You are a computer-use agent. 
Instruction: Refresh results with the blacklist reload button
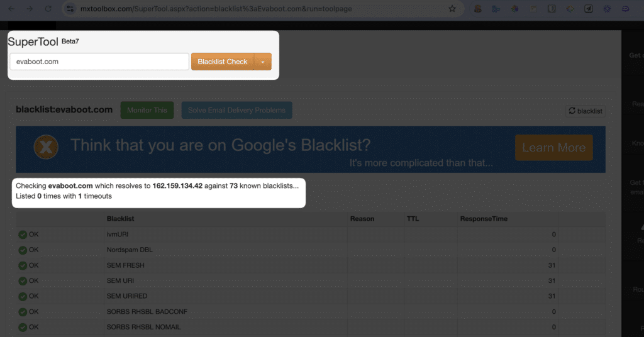tap(586, 111)
